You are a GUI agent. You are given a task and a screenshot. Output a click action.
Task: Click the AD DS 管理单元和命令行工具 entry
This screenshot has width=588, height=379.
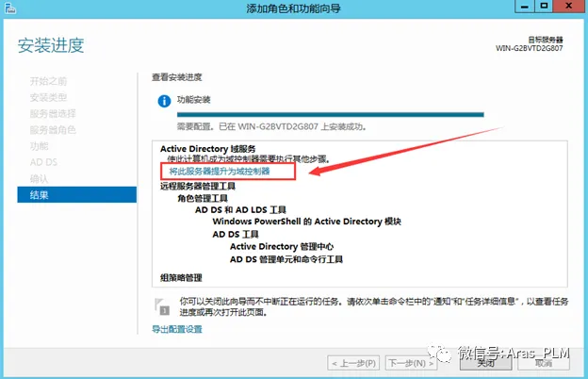click(x=286, y=259)
